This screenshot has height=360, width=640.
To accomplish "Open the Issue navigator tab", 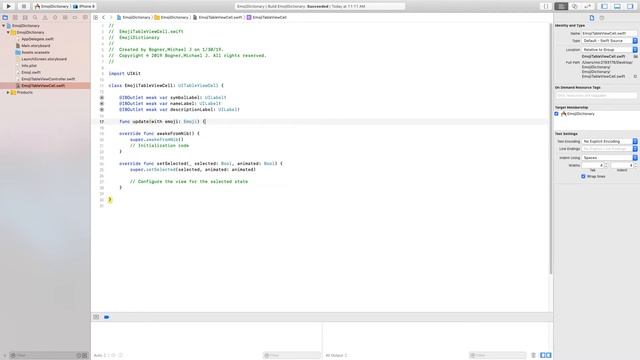I will (x=45, y=18).
